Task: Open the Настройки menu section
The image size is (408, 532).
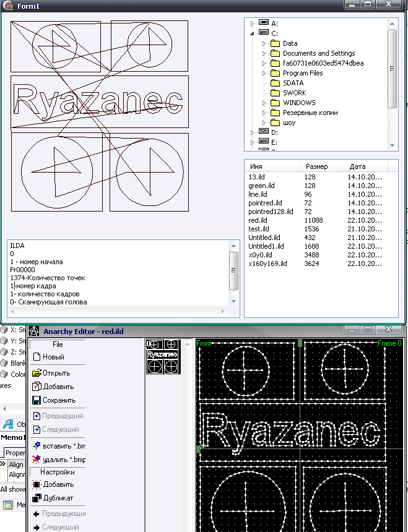Action: 58,472
